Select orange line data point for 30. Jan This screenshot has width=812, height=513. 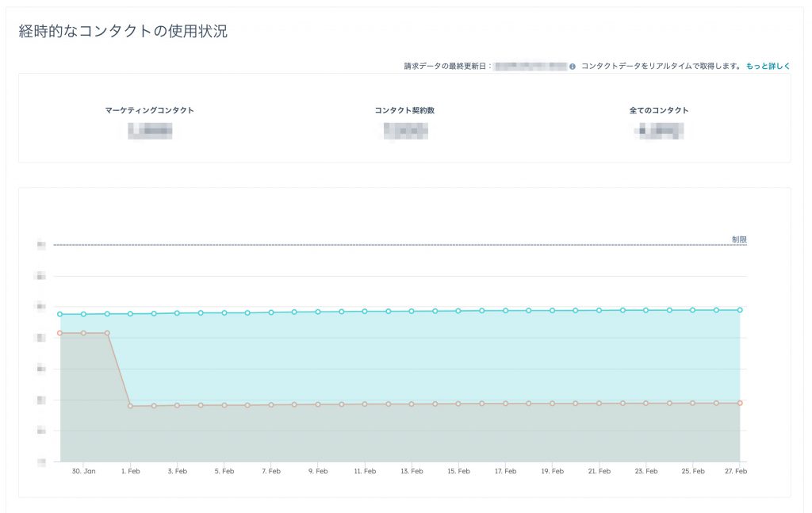pyautogui.click(x=83, y=333)
